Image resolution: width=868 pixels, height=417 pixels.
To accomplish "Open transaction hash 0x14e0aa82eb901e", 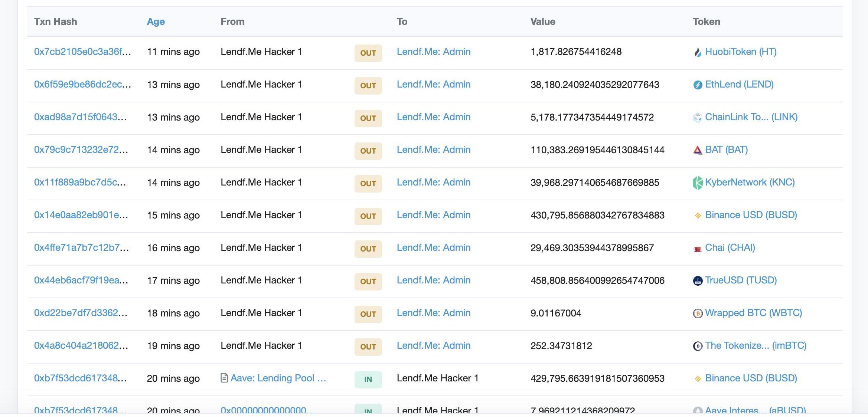I will [x=81, y=215].
